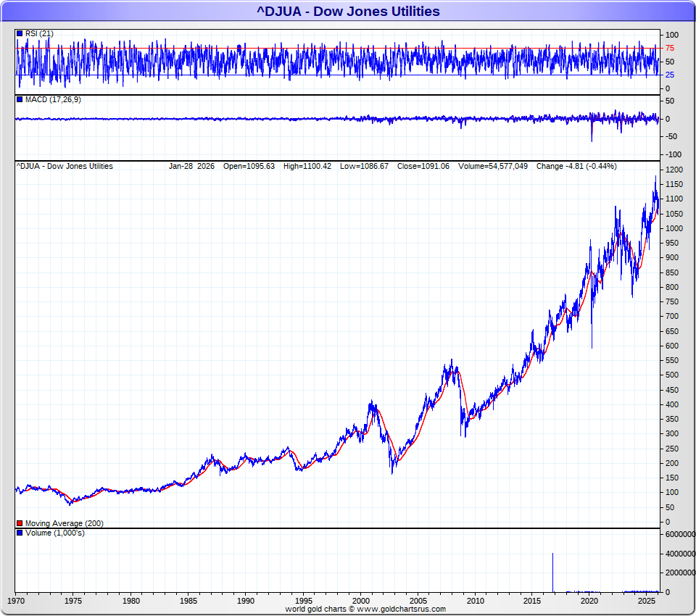Click the 1975 year label on x-axis

72,601
